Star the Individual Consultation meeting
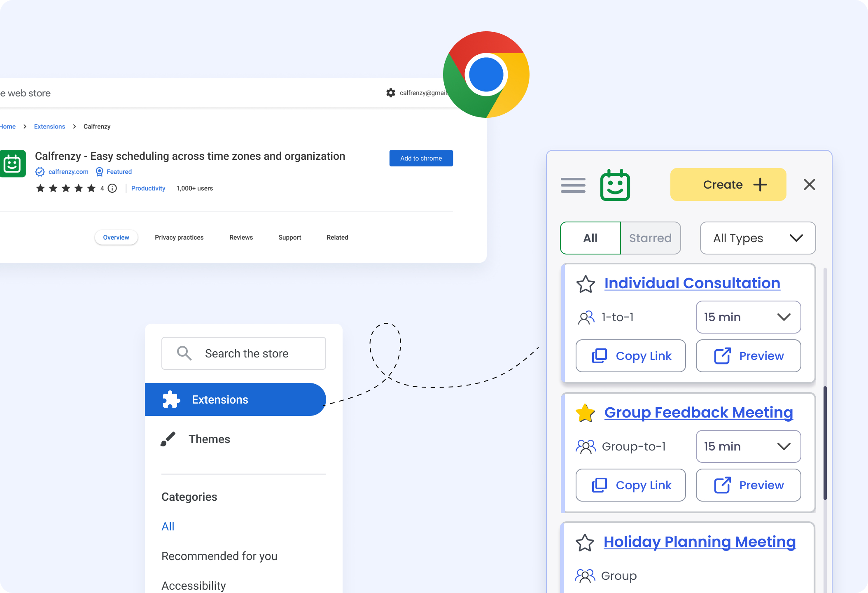Screen dimensions: 868x593 (x=585, y=284)
